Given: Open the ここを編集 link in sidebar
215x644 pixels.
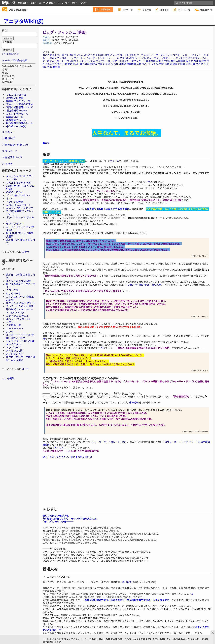Looking at the screenshot, I should click(8, 379).
